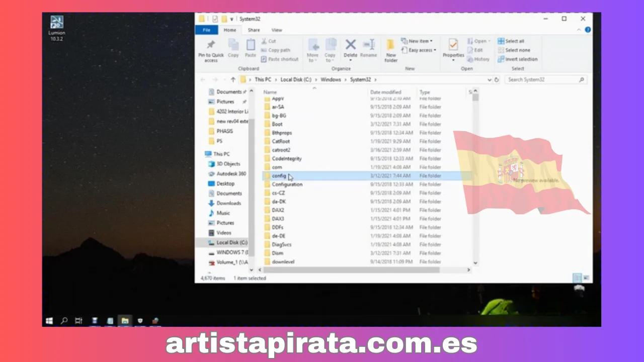
Task: Click the taskbar Search magnifier icon
Action: 64,320
